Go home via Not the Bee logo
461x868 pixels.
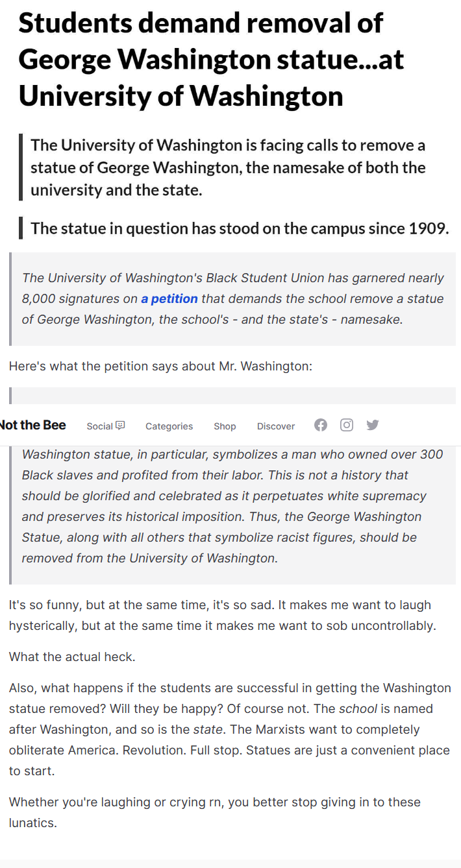(x=32, y=425)
